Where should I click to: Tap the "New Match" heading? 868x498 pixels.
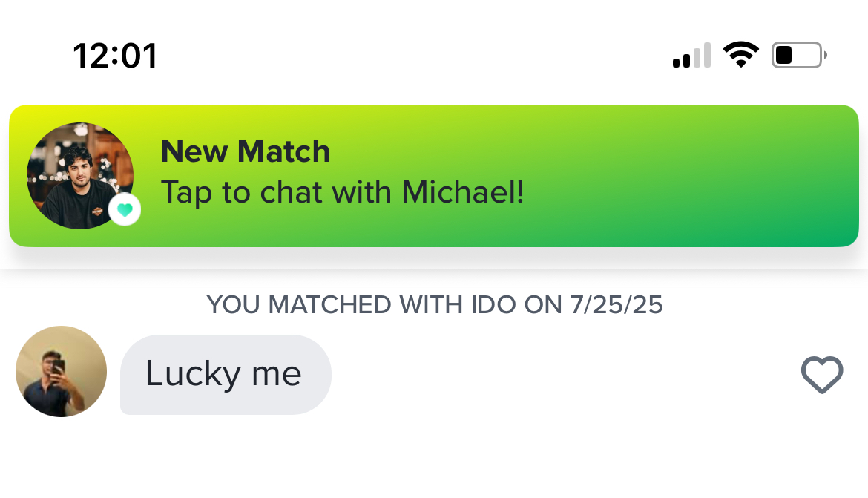coord(246,151)
